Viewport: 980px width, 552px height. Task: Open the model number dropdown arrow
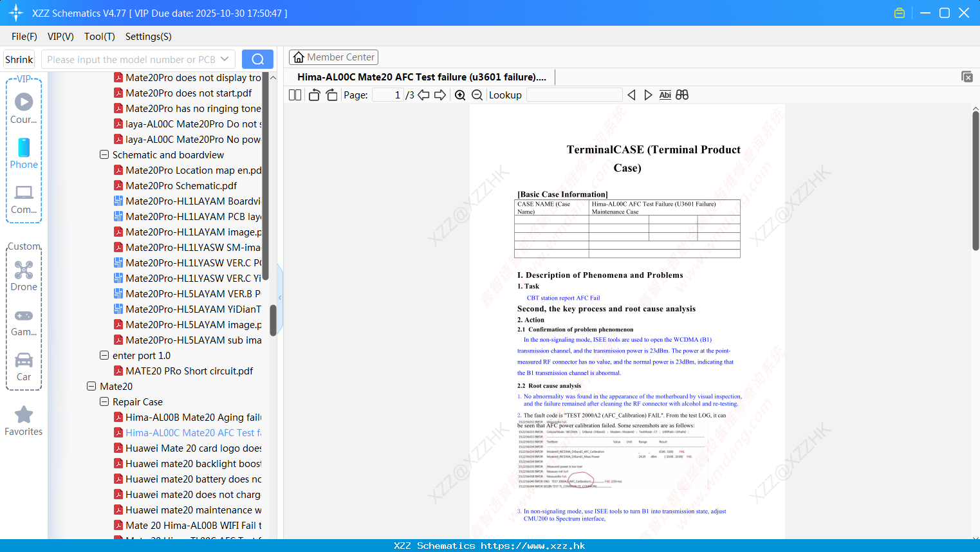(x=225, y=59)
